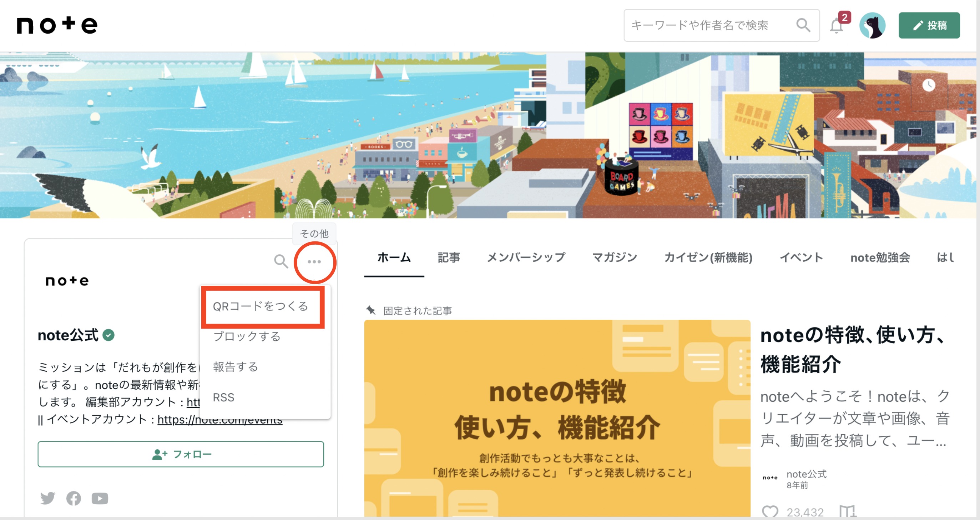Image resolution: width=980 pixels, height=520 pixels.
Task: Click the verified badge next to note公式
Action: 109,335
